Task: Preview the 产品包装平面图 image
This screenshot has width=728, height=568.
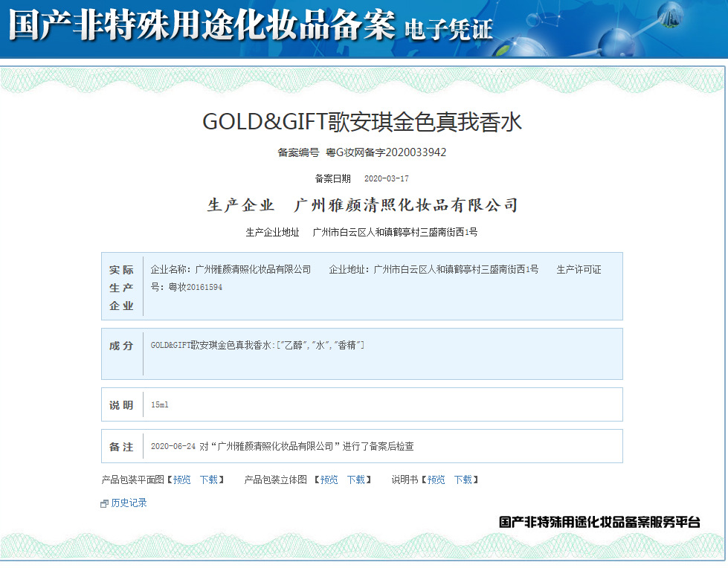Action: (x=182, y=480)
